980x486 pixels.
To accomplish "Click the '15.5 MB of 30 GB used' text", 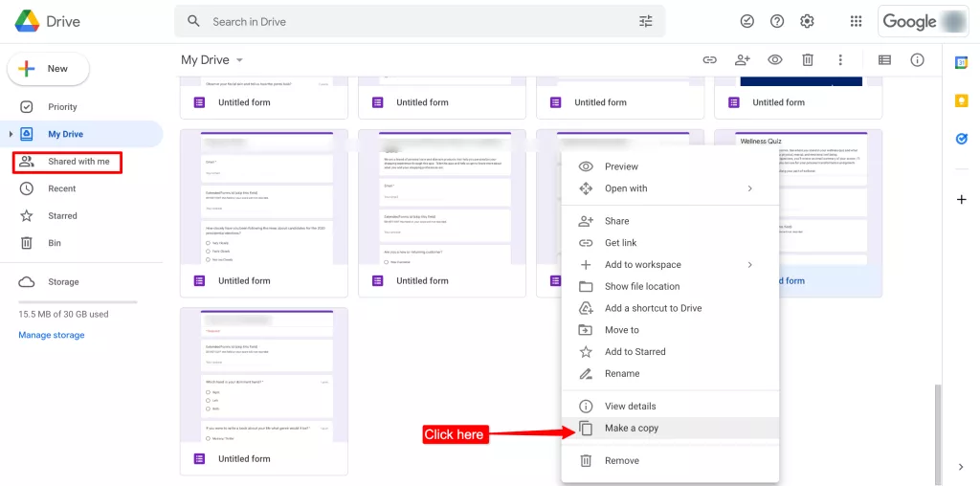I will (x=63, y=314).
